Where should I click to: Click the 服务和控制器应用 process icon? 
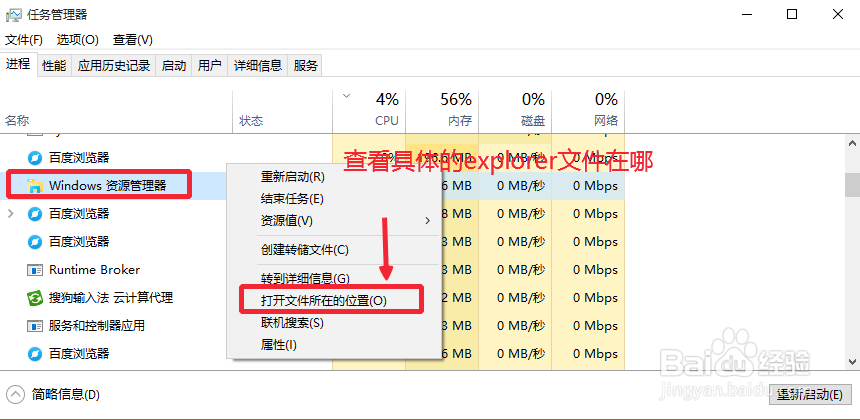tap(35, 326)
